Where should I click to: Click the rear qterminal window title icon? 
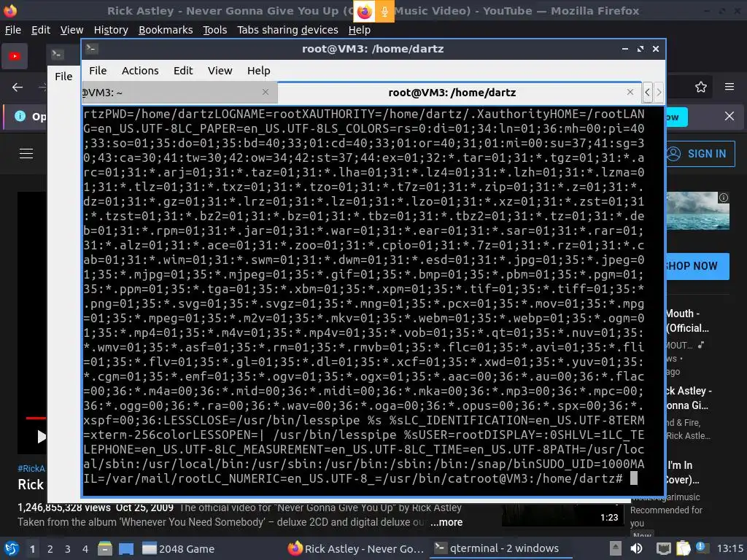(57, 54)
